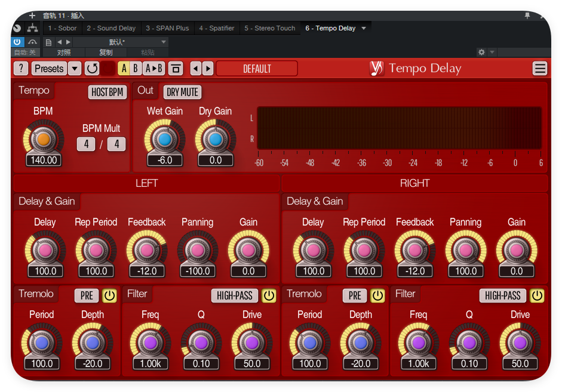The height and width of the screenshot is (392, 562).
Task: Select previous host preset left triangle
Action: click(59, 42)
